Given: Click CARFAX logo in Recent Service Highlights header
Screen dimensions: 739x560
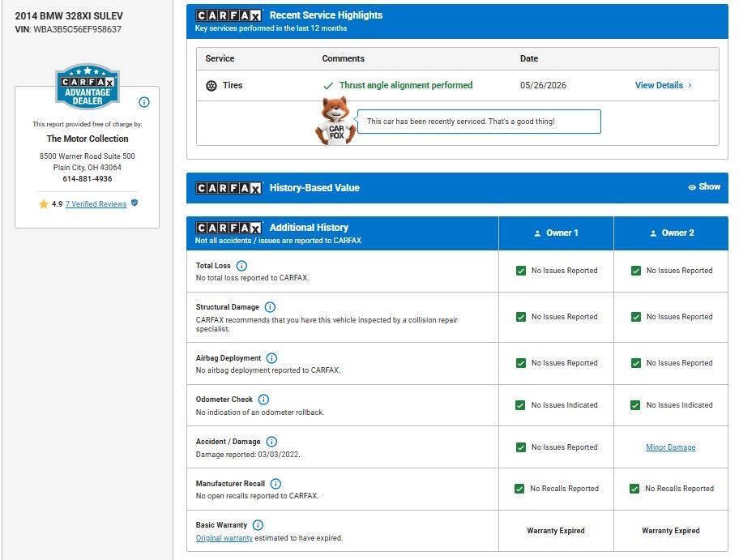Looking at the screenshot, I should coord(229,15).
